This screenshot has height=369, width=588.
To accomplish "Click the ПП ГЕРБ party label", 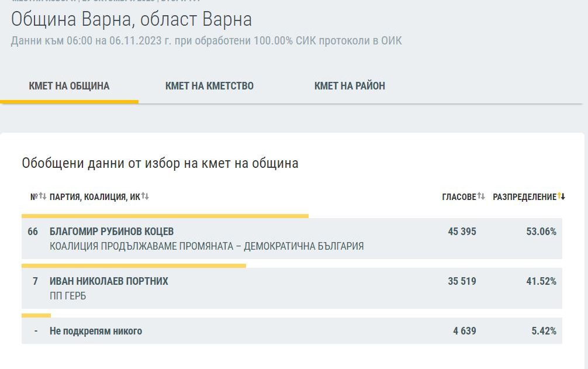I will click(68, 296).
